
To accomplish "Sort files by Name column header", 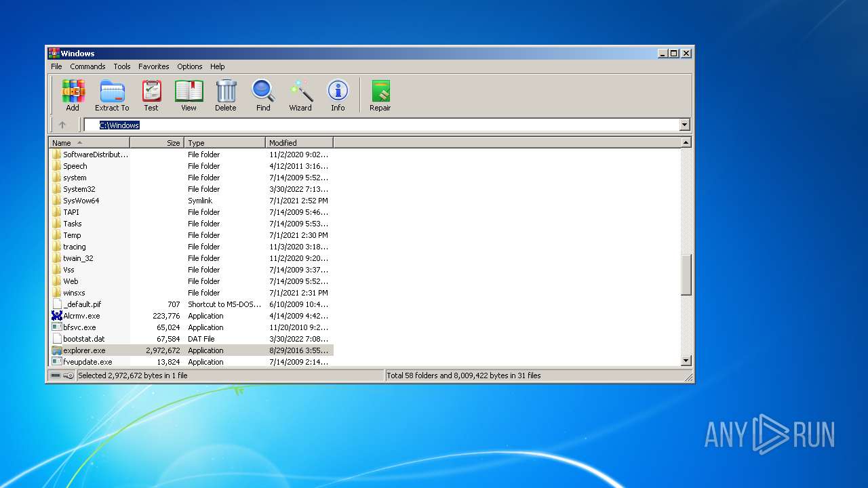I will click(89, 143).
